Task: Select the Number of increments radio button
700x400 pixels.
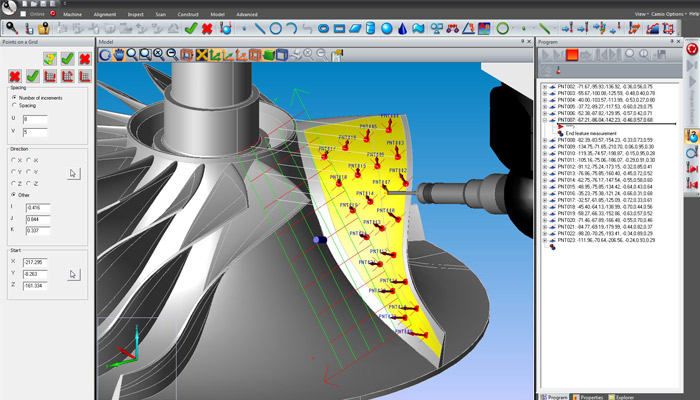Action: point(13,98)
